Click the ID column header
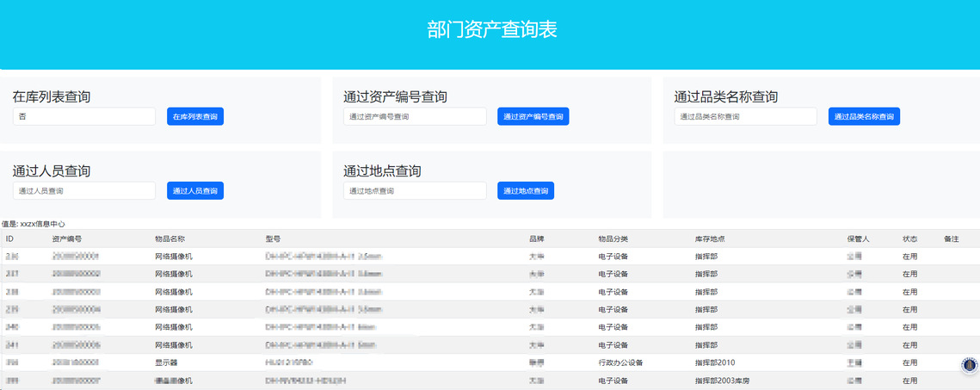Image resolution: width=980 pixels, height=390 pixels. point(10,238)
